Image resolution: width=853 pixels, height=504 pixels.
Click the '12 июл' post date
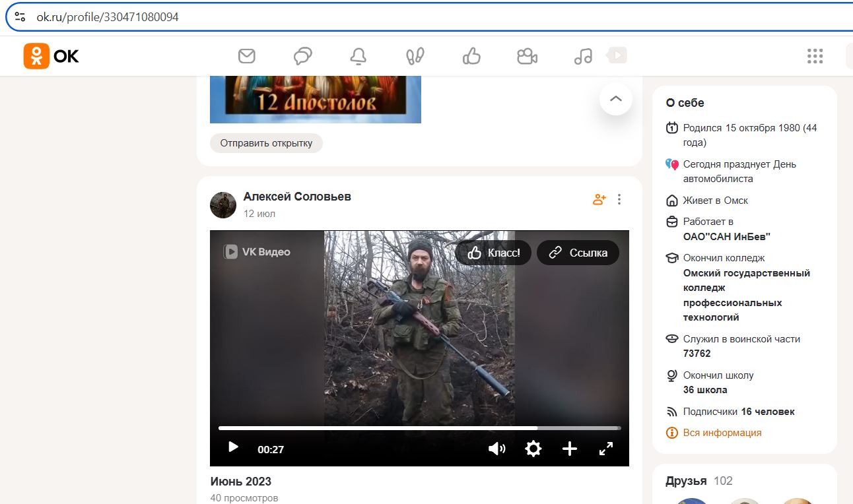[x=259, y=214]
